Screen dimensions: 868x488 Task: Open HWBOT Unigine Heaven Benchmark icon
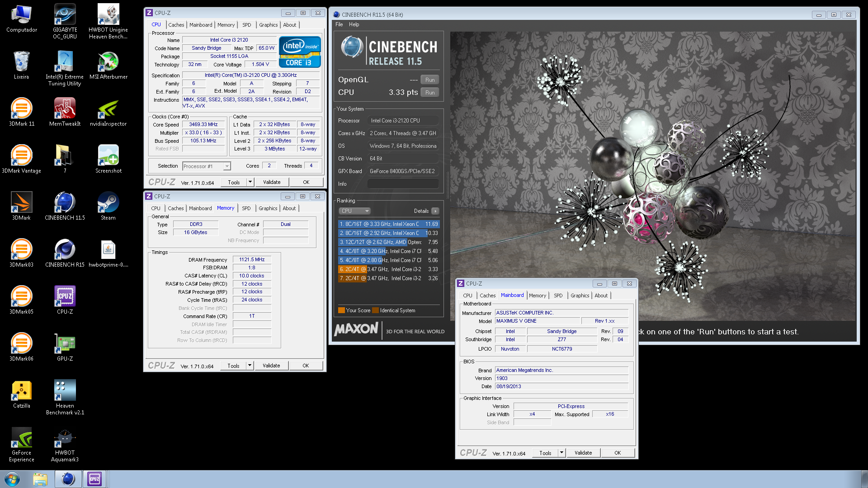pos(108,22)
